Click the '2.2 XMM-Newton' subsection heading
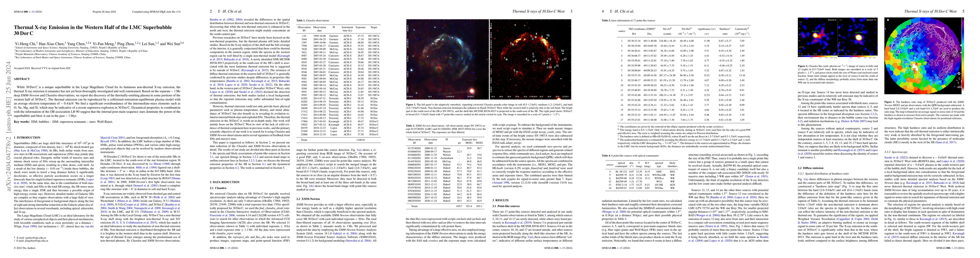The height and width of the screenshot is (258, 980). 308,199
